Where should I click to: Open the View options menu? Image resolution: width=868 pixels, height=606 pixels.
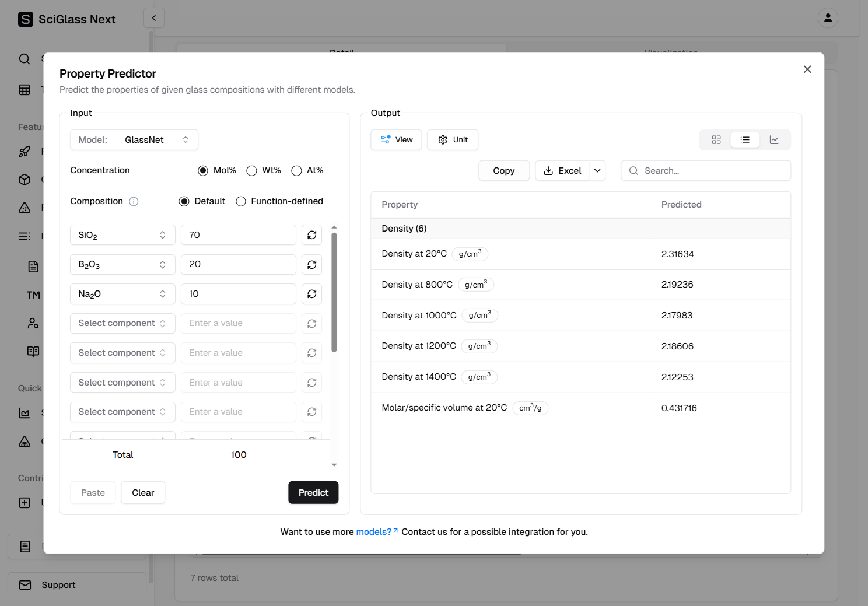(396, 140)
